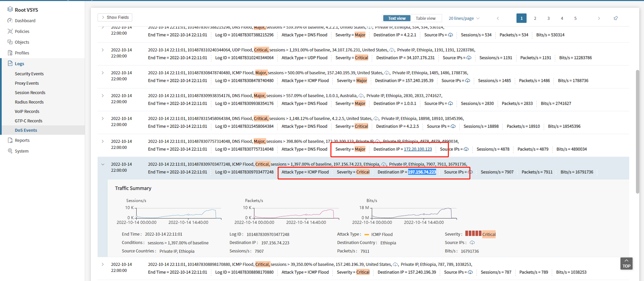644x281 pixels.
Task: Click the Reports icon in sidebar
Action: (10, 140)
